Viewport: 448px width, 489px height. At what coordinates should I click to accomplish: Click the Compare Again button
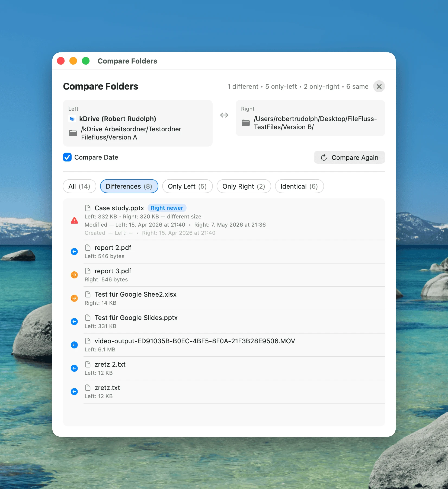click(x=349, y=158)
